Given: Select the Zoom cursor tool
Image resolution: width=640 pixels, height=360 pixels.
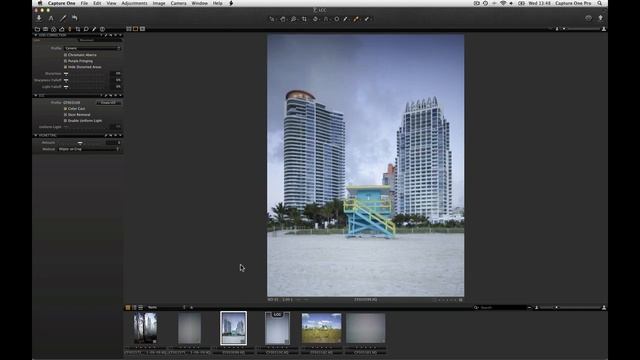Looking at the screenshot, I should 293,19.
